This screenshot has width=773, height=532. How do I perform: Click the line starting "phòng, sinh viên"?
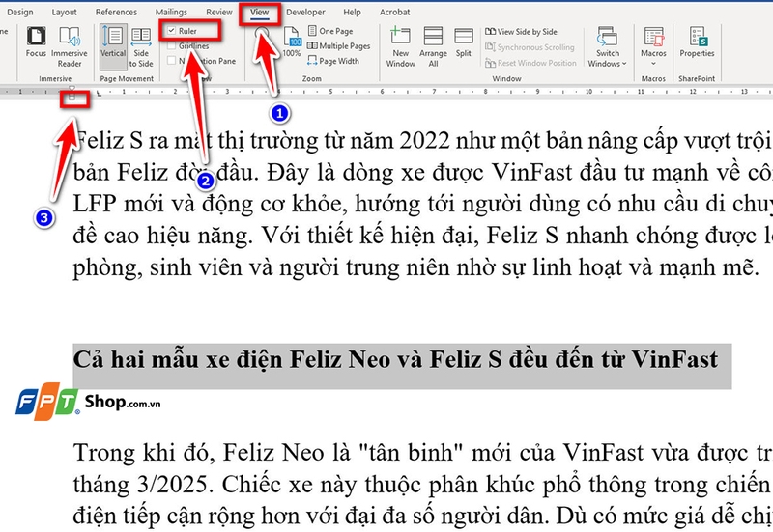[x=415, y=267]
